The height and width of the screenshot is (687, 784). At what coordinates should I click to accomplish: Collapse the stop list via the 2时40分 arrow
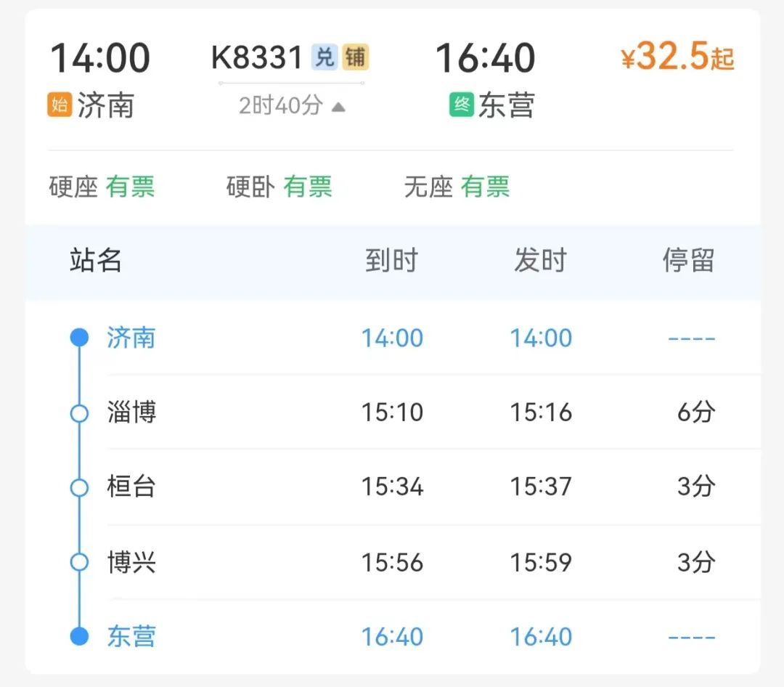pyautogui.click(x=338, y=107)
